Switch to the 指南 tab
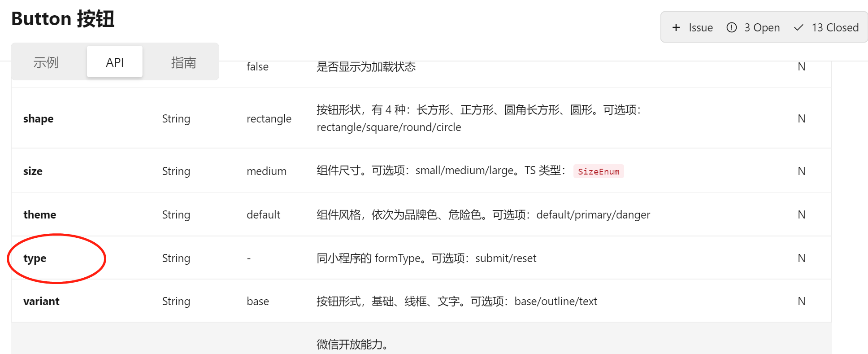 (184, 62)
